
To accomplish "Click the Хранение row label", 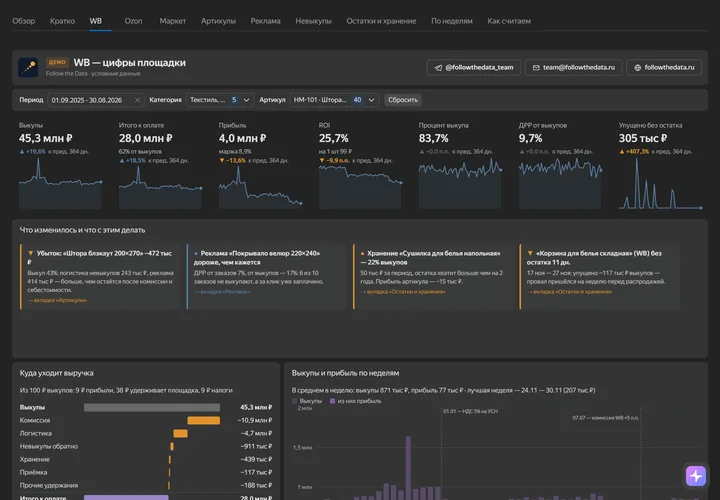I will pos(35,459).
